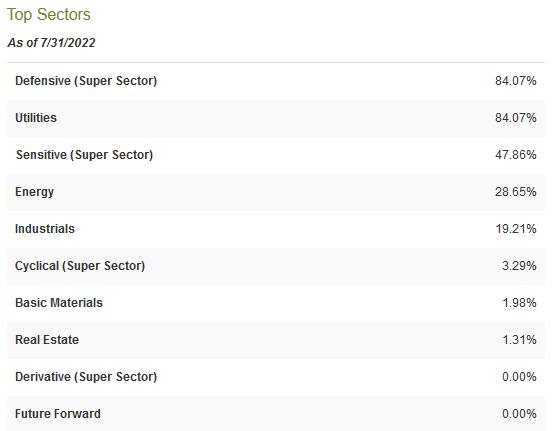Click the Defensive row's 84.07% value
This screenshot has height=431, width=556.
point(516,81)
